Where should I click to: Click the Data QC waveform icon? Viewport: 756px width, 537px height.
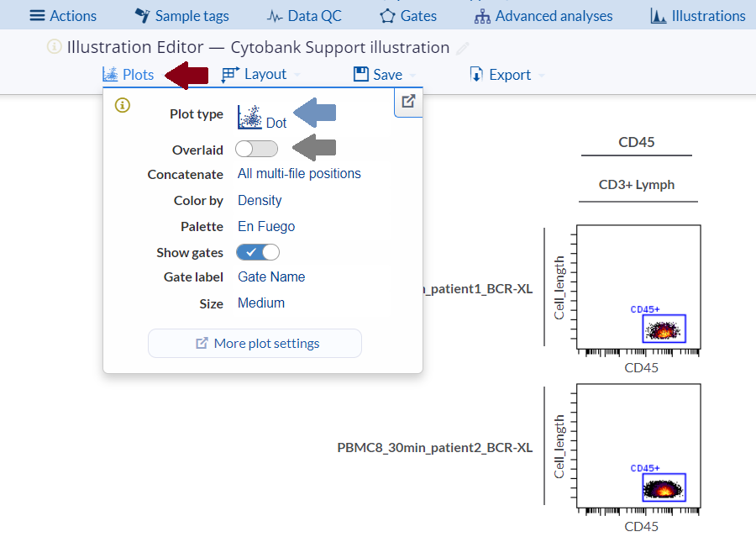(x=275, y=16)
